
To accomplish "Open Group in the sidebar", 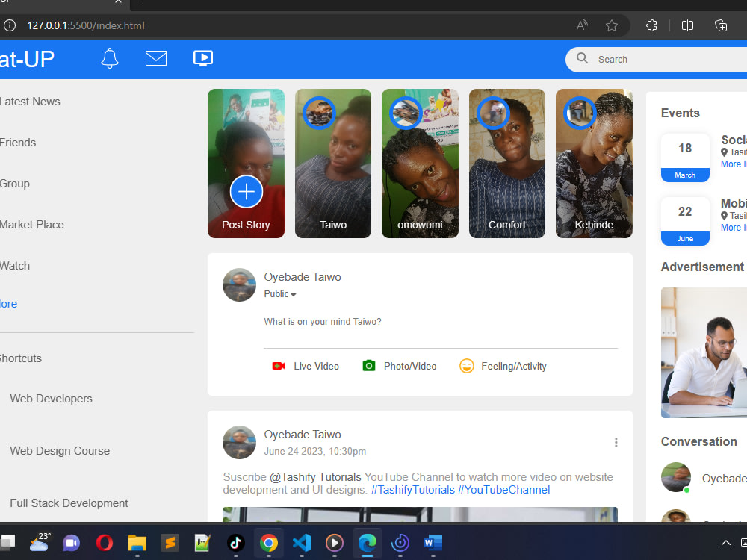I will click(15, 184).
